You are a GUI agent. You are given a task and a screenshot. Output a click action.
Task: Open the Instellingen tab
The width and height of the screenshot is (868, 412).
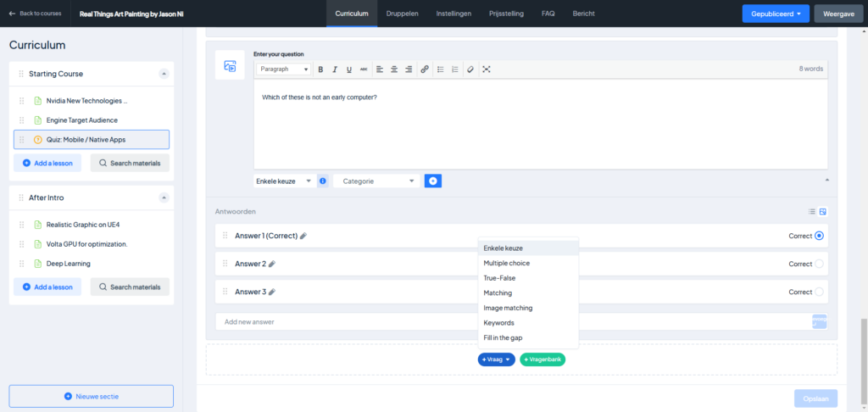click(454, 14)
